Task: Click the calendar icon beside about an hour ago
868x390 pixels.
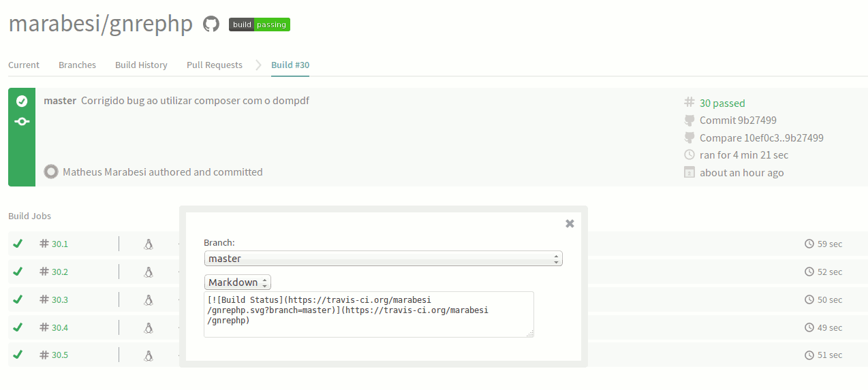Action: pyautogui.click(x=689, y=172)
